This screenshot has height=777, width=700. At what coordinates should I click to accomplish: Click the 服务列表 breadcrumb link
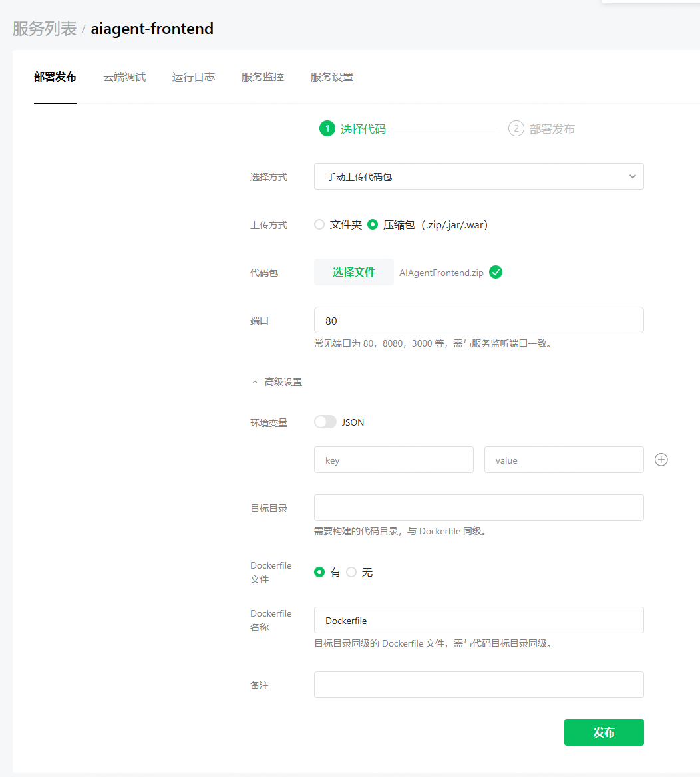point(45,29)
